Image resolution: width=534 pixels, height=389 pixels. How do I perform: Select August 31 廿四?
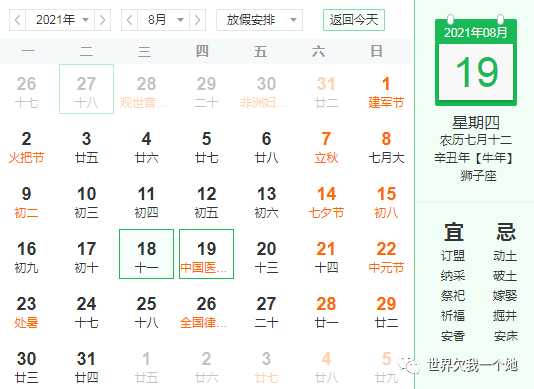tap(87, 367)
